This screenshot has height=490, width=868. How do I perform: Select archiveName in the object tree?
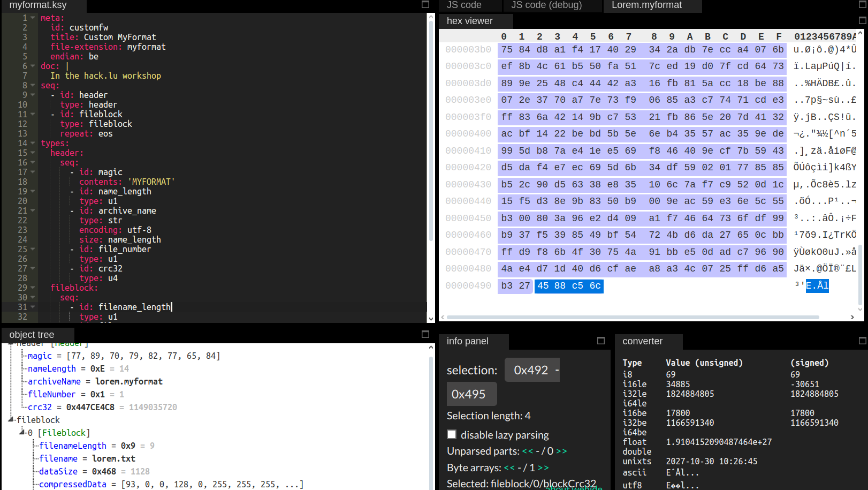click(95, 381)
